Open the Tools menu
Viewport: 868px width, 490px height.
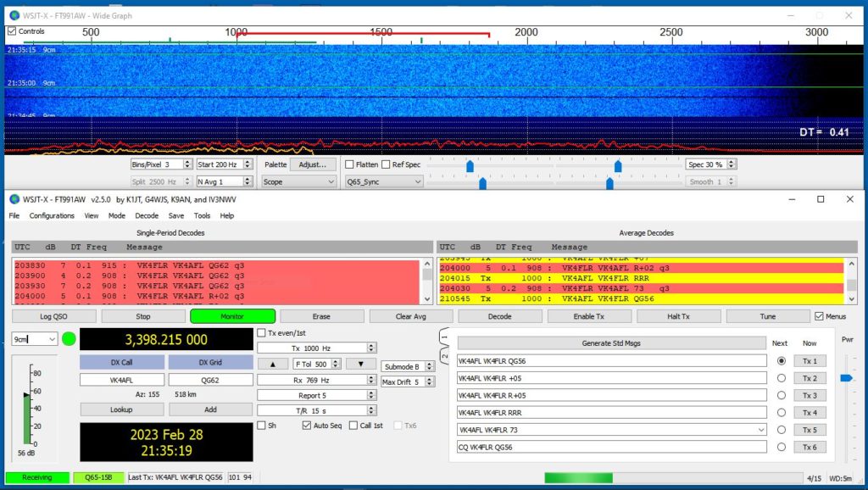click(x=202, y=215)
